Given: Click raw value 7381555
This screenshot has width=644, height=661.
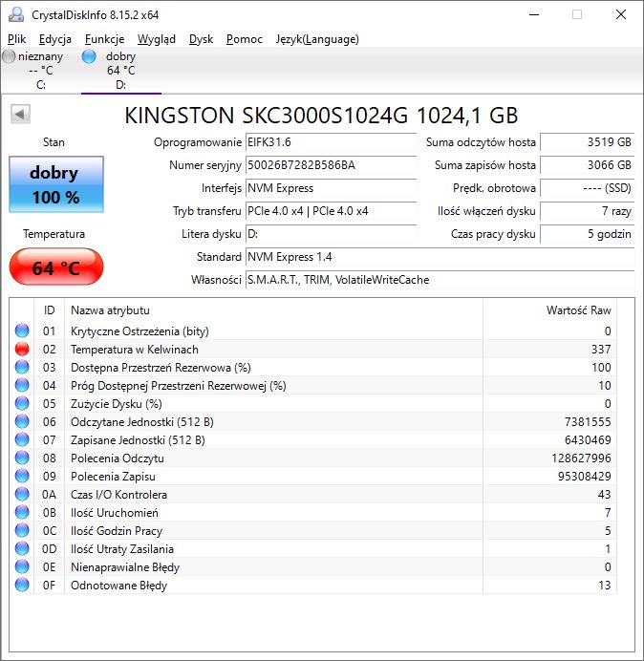Looking at the screenshot, I should pos(588,422).
